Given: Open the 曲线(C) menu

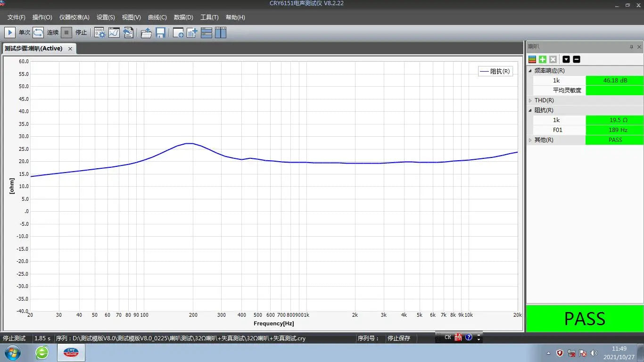Looking at the screenshot, I should click(157, 17).
